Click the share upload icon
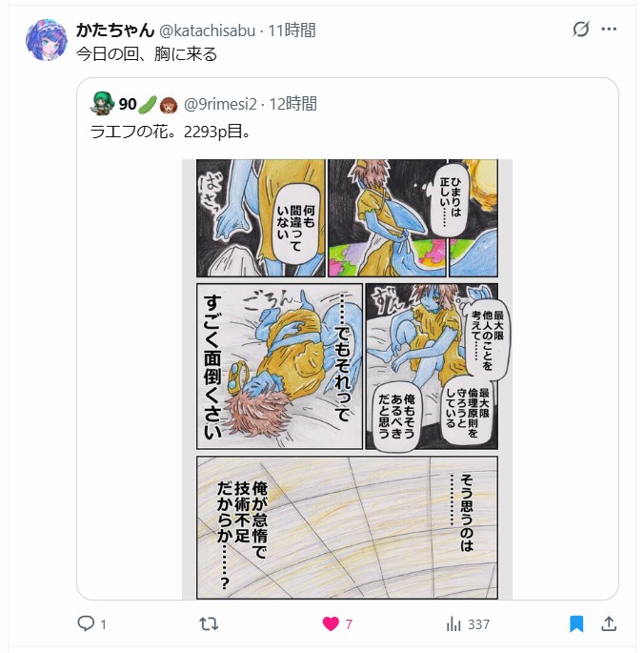 (609, 623)
